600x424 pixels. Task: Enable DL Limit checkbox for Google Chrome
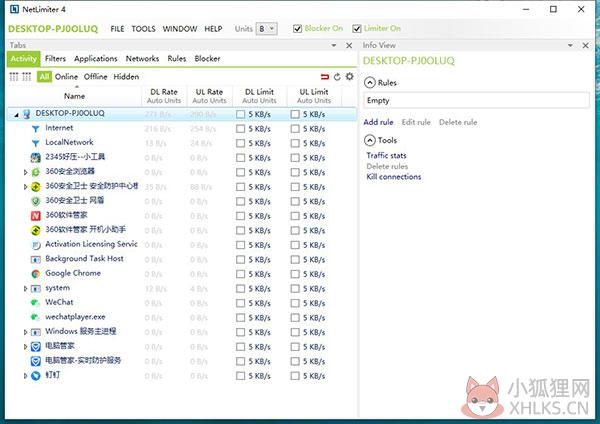(240, 274)
